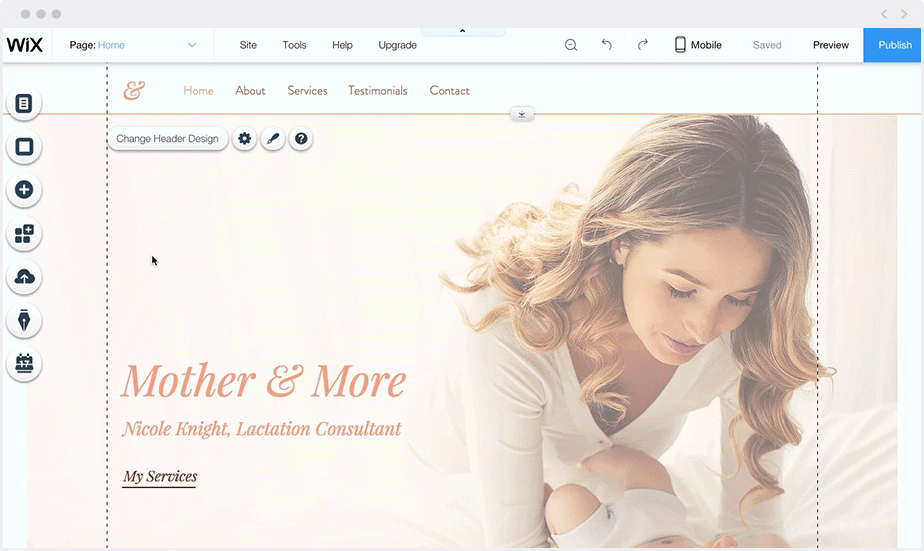This screenshot has width=924, height=551.
Task: Click the Wix logo
Action: 25,45
